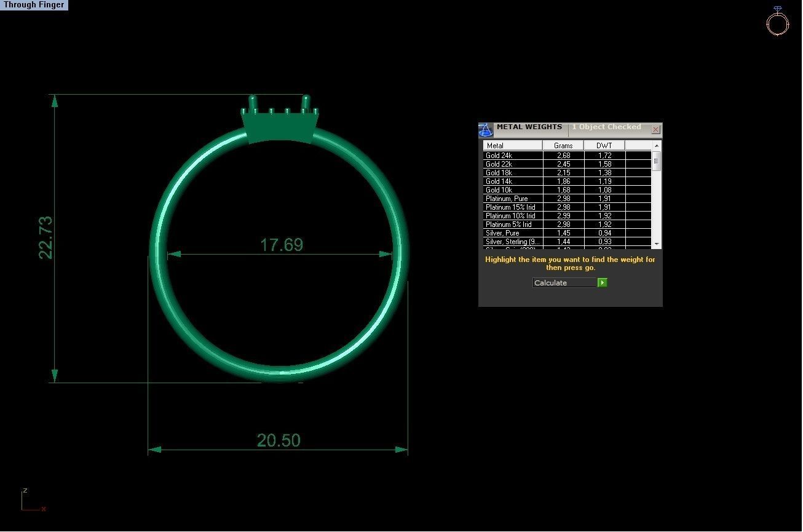Image resolution: width=803 pixels, height=532 pixels.
Task: Click the 2,99 grams value for Platinum 10% Irid
Action: click(563, 216)
